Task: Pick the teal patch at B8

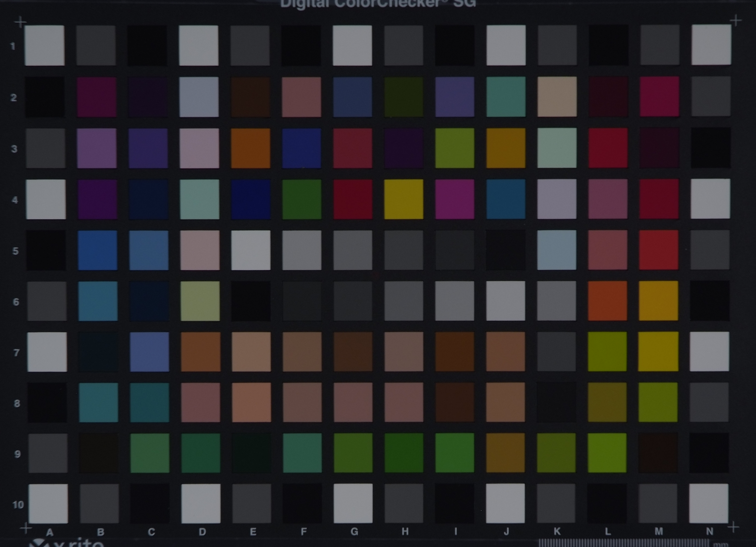Action: (98, 403)
